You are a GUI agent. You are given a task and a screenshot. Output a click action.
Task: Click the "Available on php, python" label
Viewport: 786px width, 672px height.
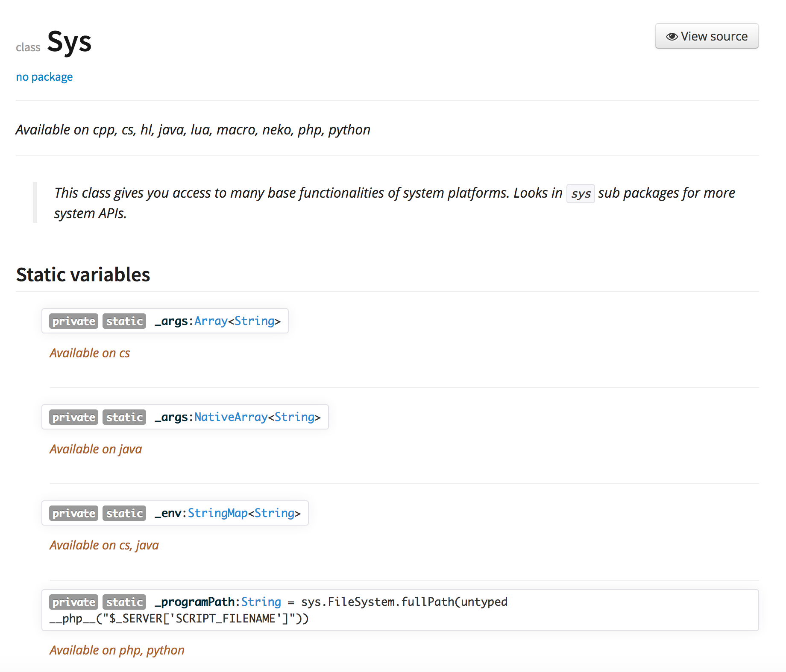click(117, 649)
